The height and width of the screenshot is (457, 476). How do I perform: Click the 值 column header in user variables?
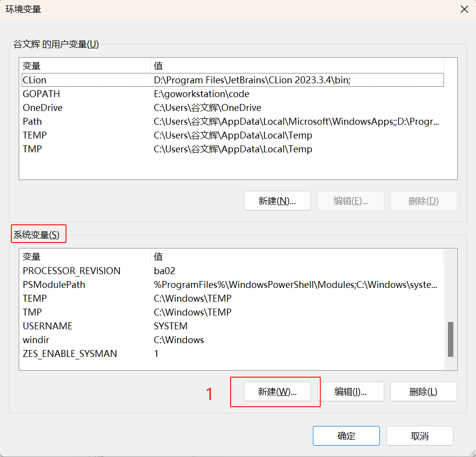[x=297, y=66]
